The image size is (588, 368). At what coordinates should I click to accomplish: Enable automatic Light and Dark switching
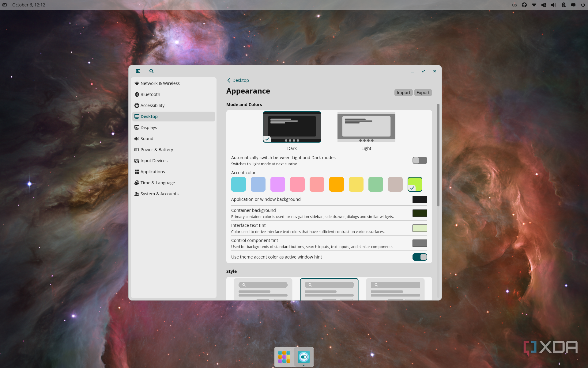click(x=420, y=160)
